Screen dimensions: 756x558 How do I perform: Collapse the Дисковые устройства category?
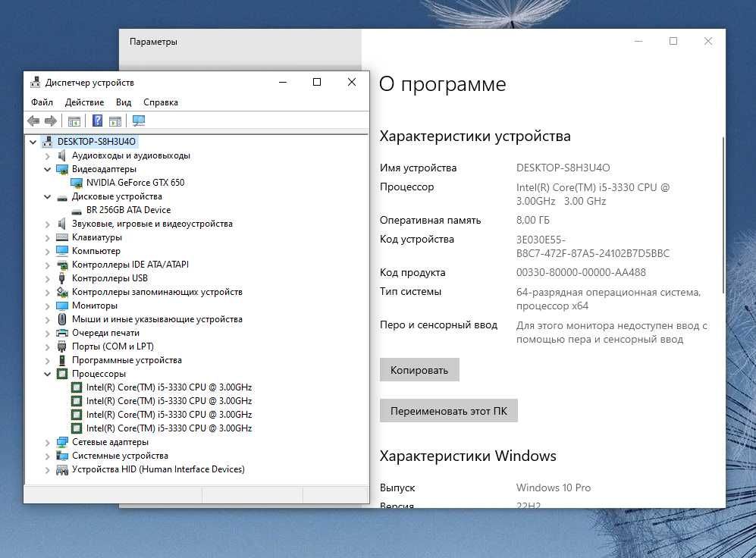tap(47, 196)
